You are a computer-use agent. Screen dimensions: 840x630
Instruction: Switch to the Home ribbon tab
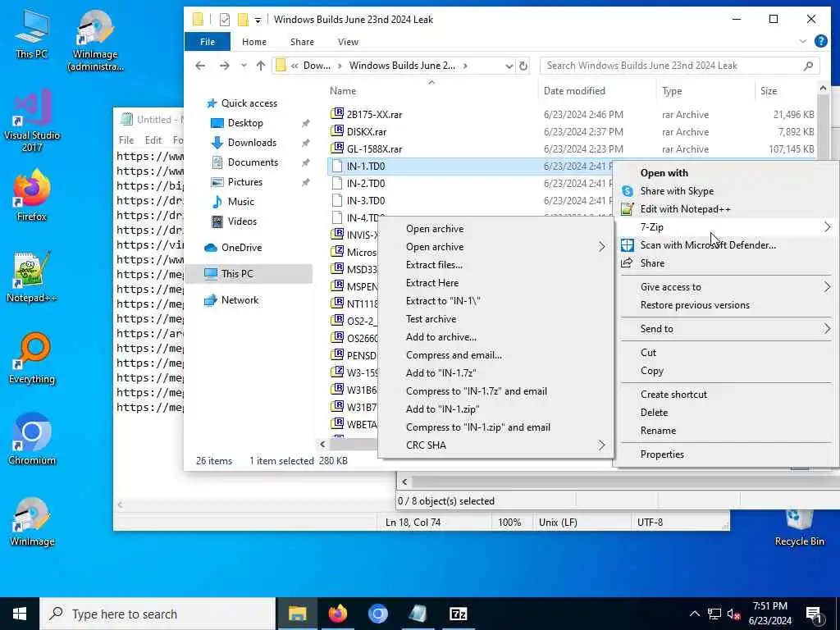(x=254, y=42)
